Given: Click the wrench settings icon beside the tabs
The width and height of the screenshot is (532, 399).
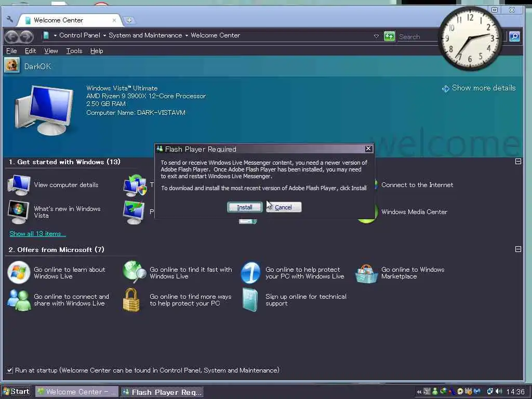Looking at the screenshot, I should point(10,19).
